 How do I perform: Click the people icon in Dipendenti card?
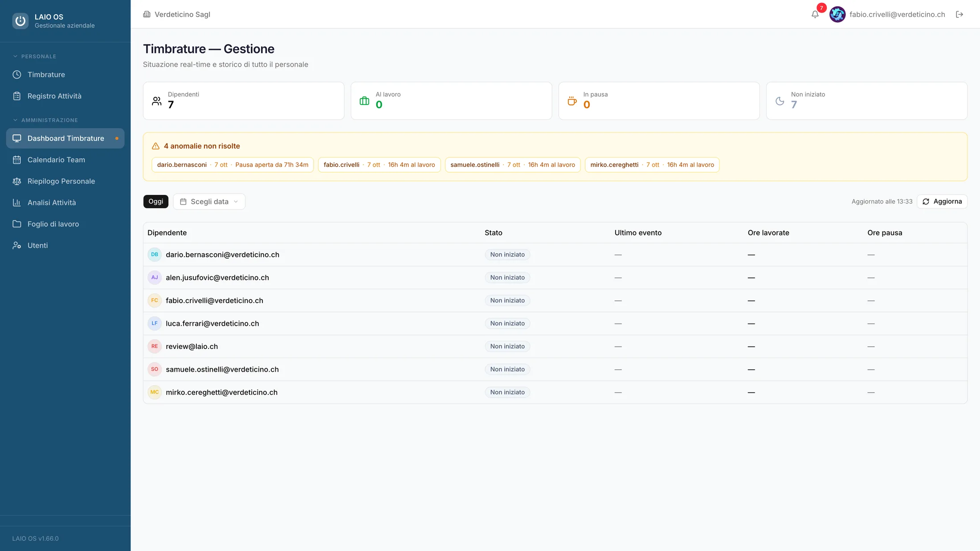click(157, 101)
